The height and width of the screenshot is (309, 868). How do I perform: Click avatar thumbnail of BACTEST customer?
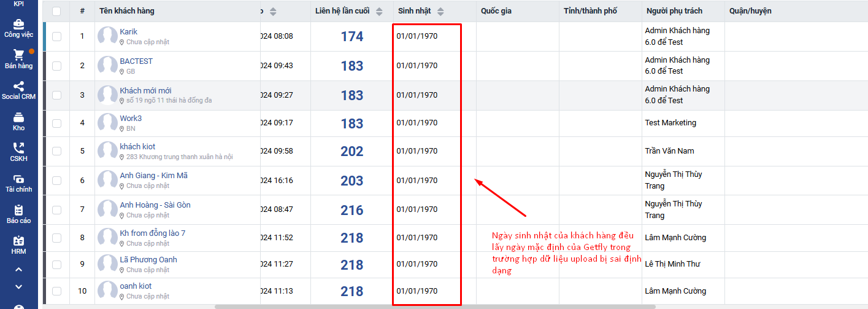tap(108, 66)
